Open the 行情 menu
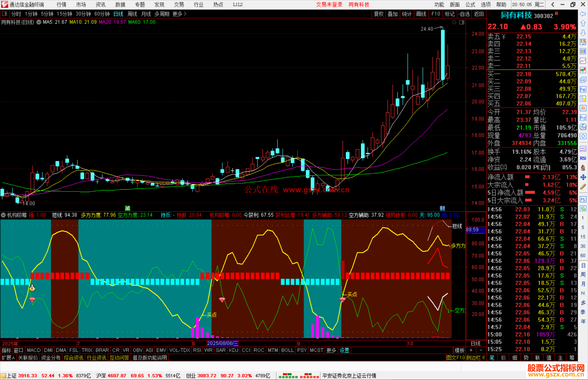Image resolution: width=588 pixels, height=380 pixels. coord(62,5)
